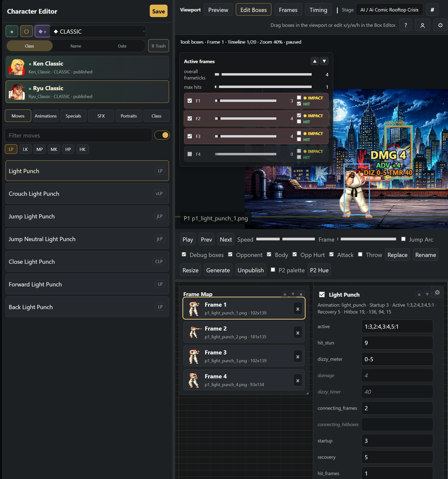This screenshot has height=479, width=448.
Task: Close the Frame Map panel
Action: pos(301,294)
